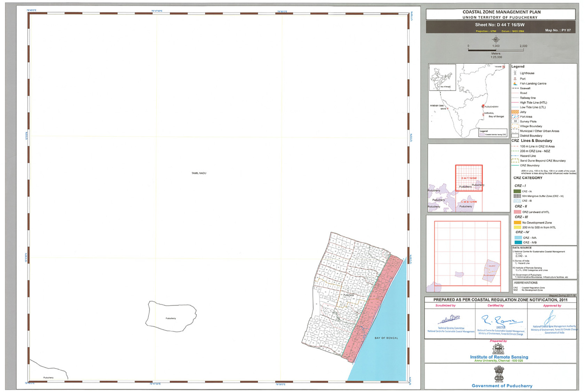Click the 'DATA SOURCE' heading
Screen dimensions: 585x392
pyautogui.click(x=522, y=248)
